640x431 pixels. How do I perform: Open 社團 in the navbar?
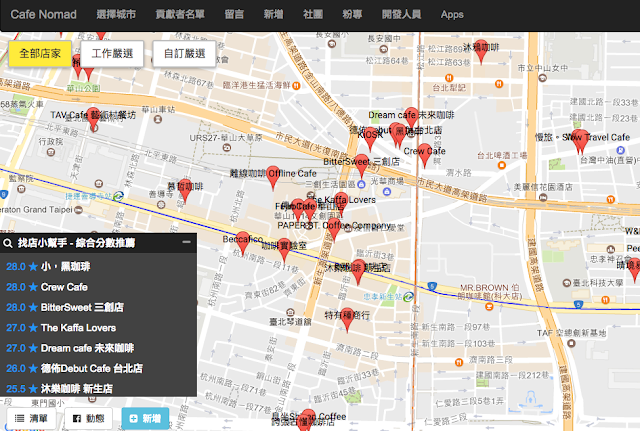coord(313,14)
